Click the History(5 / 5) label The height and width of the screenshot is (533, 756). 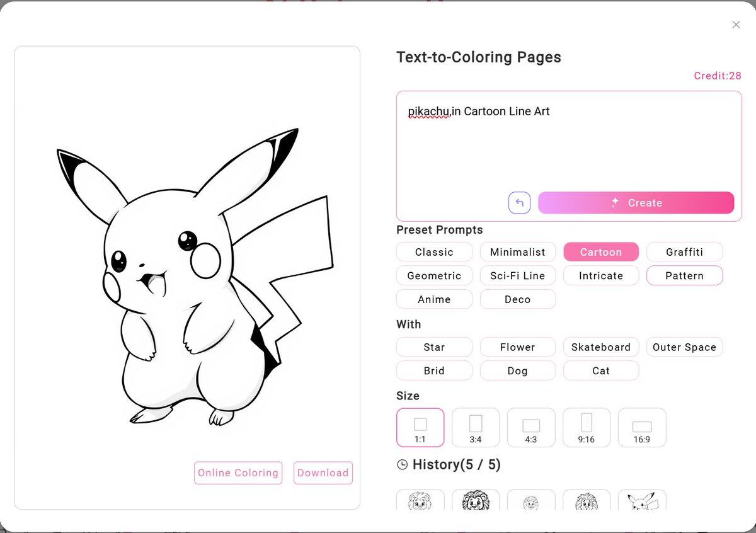tap(457, 465)
